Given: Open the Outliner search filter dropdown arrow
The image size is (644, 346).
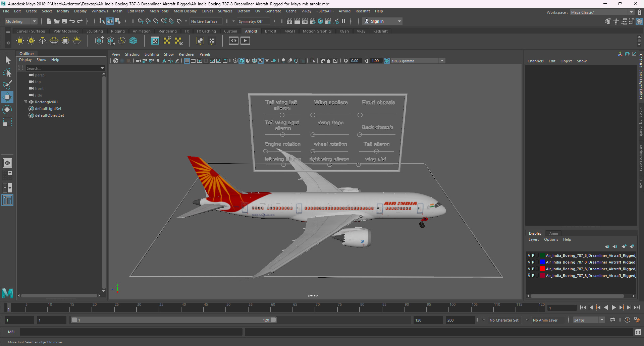Looking at the screenshot, I should click(x=102, y=68).
